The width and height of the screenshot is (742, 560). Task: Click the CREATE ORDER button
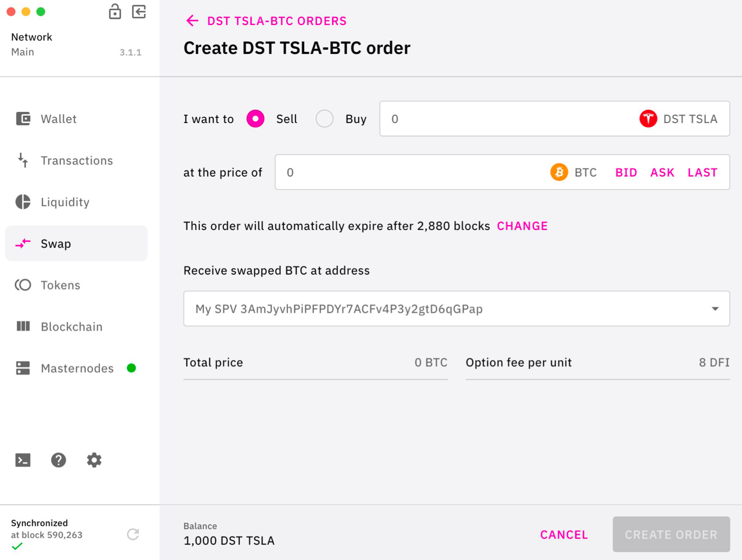671,534
